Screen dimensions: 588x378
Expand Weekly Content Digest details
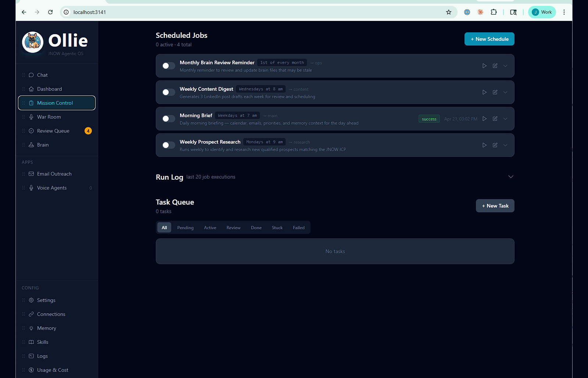pyautogui.click(x=505, y=92)
